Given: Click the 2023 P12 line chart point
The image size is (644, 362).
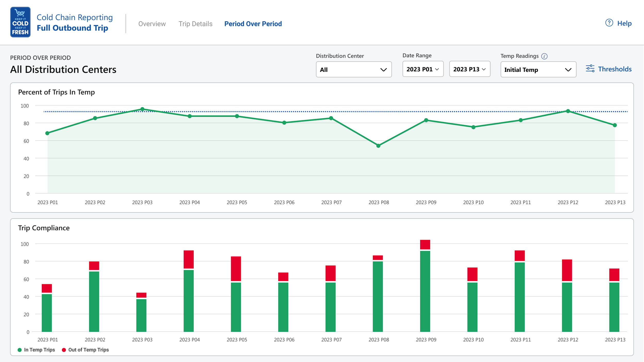Looking at the screenshot, I should coord(568,111).
